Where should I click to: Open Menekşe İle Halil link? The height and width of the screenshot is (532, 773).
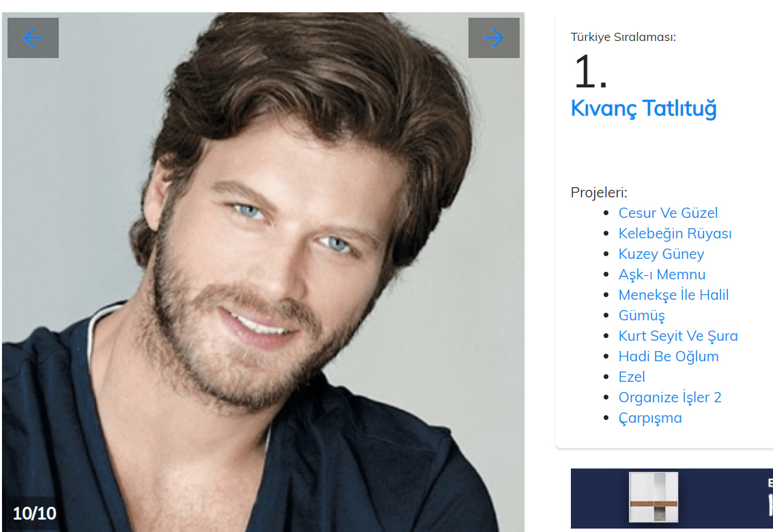click(x=673, y=295)
